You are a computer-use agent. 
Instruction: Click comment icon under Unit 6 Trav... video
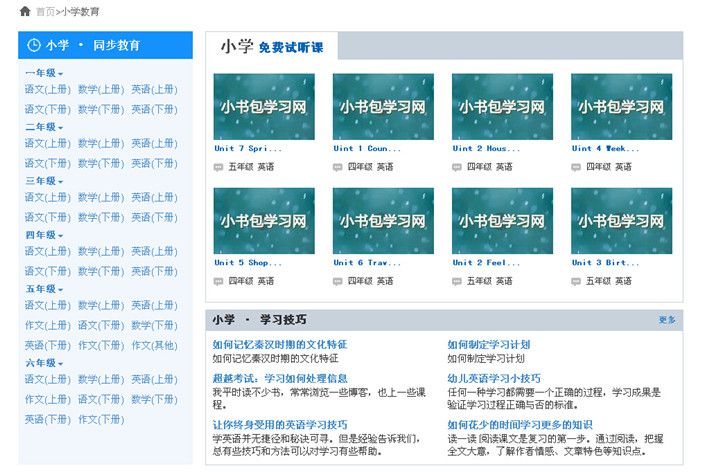tap(338, 281)
